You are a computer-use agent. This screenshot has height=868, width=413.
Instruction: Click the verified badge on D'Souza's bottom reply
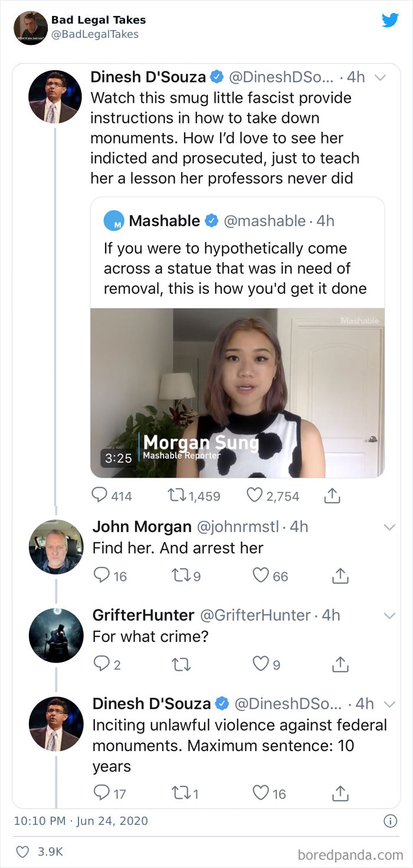222,703
